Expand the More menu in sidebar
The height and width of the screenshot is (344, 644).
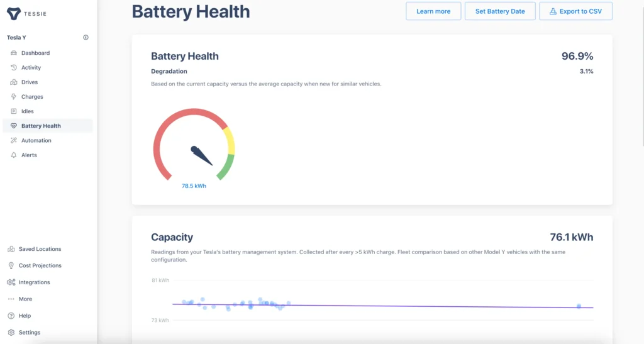coord(25,299)
